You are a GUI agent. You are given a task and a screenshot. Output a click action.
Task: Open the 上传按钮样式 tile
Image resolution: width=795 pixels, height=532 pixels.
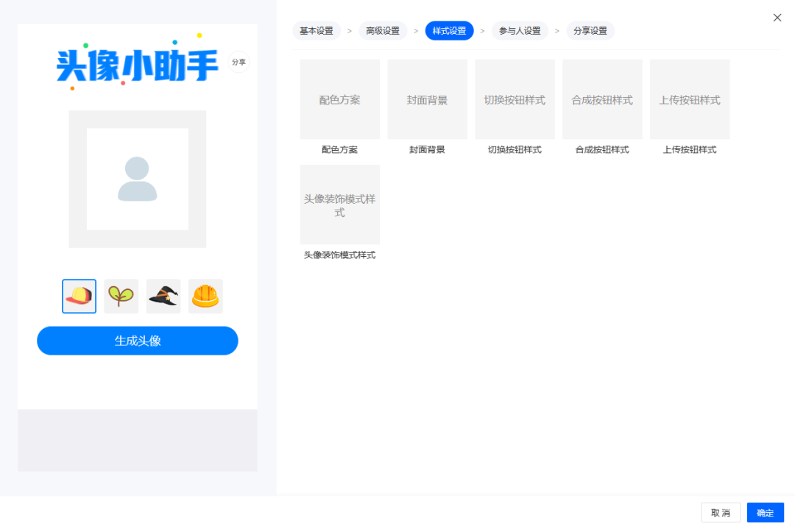[690, 99]
